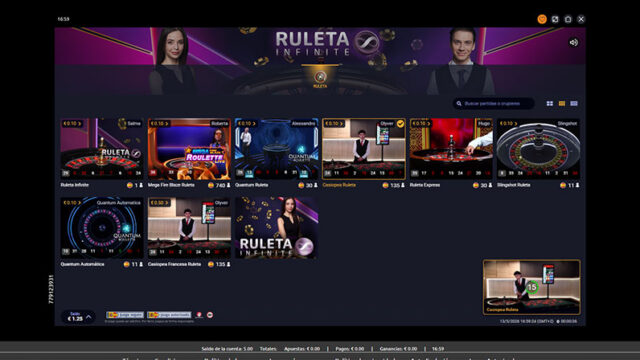Image resolution: width=640 pixels, height=360 pixels.
Task: Click the Ruleta Infinite title text
Action: pos(75,185)
